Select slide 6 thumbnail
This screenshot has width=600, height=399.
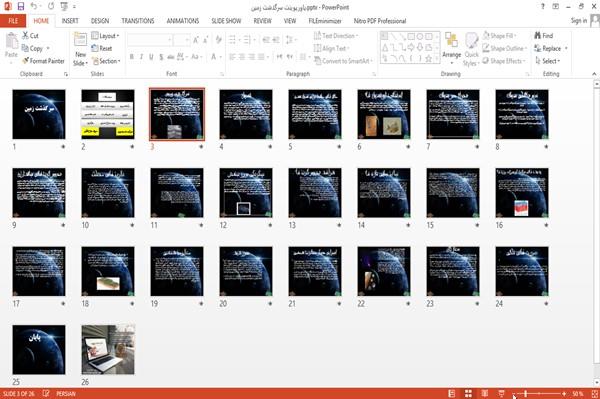pos(384,114)
